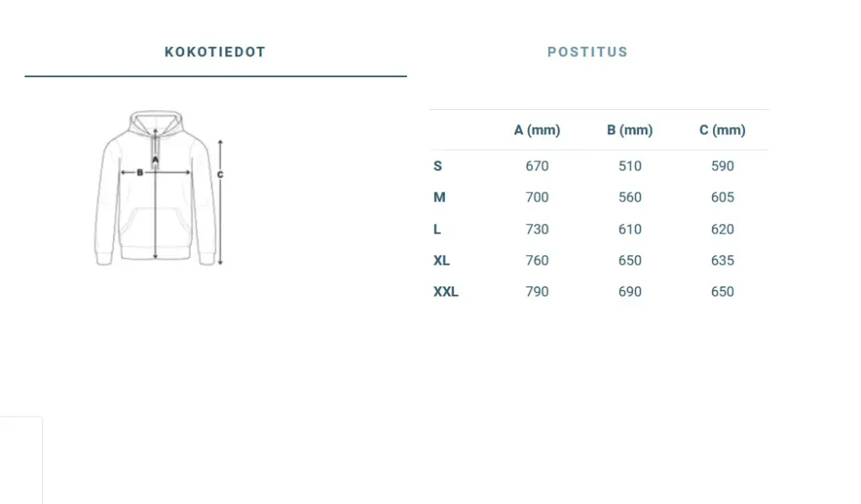Select the XXL size row label
861x504 pixels.
click(446, 291)
